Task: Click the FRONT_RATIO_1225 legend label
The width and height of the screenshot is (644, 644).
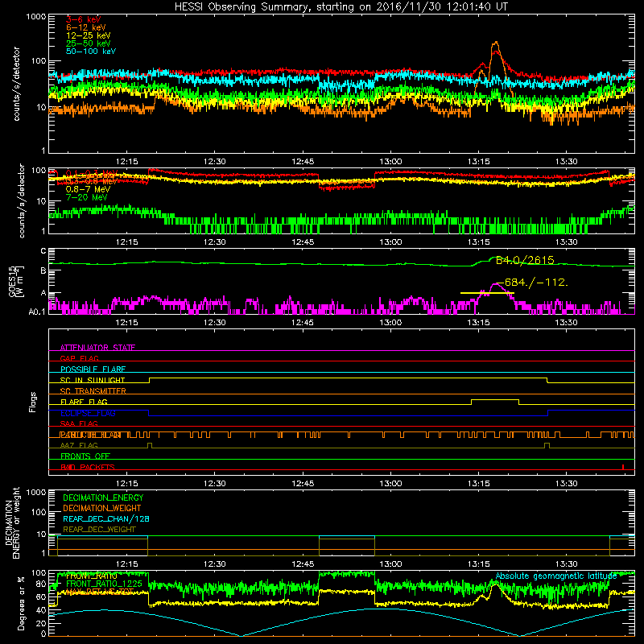Action: coord(104,584)
